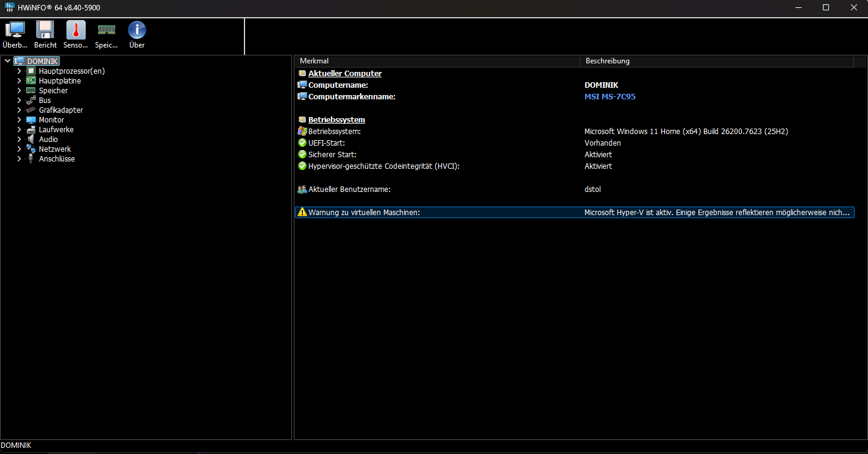Click the yellow warning triangle icon
The height and width of the screenshot is (454, 868).
pyautogui.click(x=302, y=212)
